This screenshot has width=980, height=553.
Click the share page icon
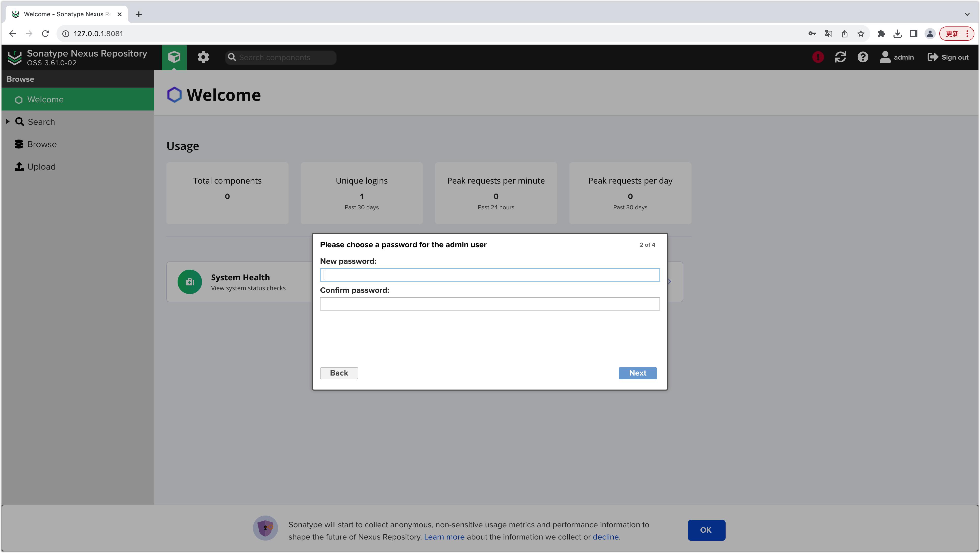845,34
